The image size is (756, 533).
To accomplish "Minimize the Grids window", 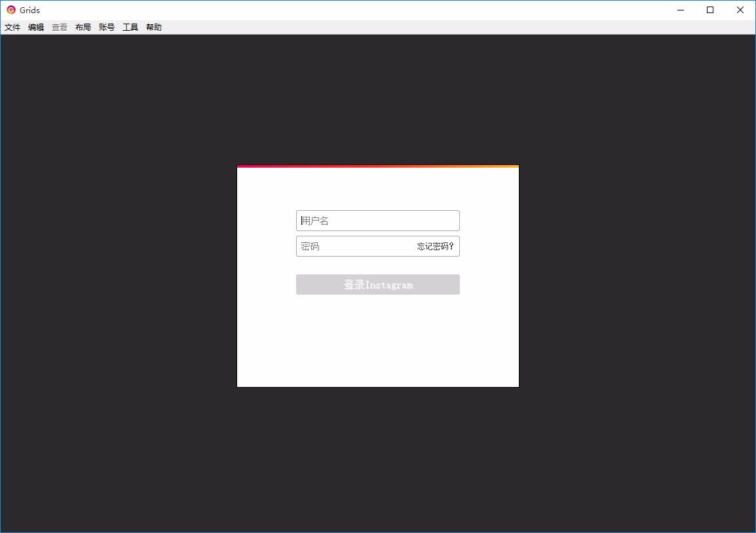I will [x=681, y=10].
